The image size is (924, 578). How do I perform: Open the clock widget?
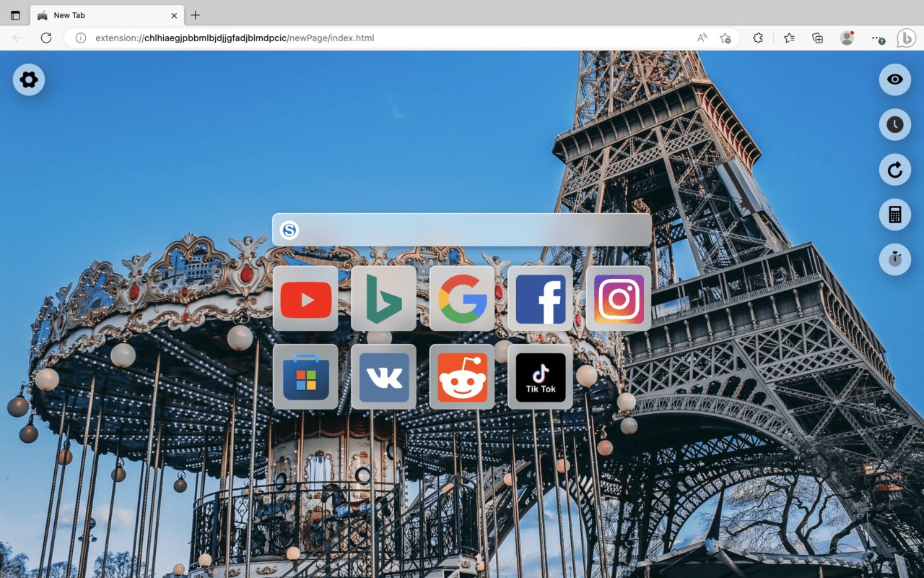pyautogui.click(x=895, y=125)
